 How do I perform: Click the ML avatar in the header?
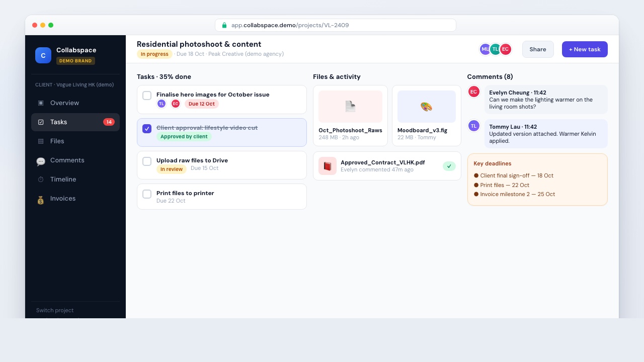tap(485, 49)
